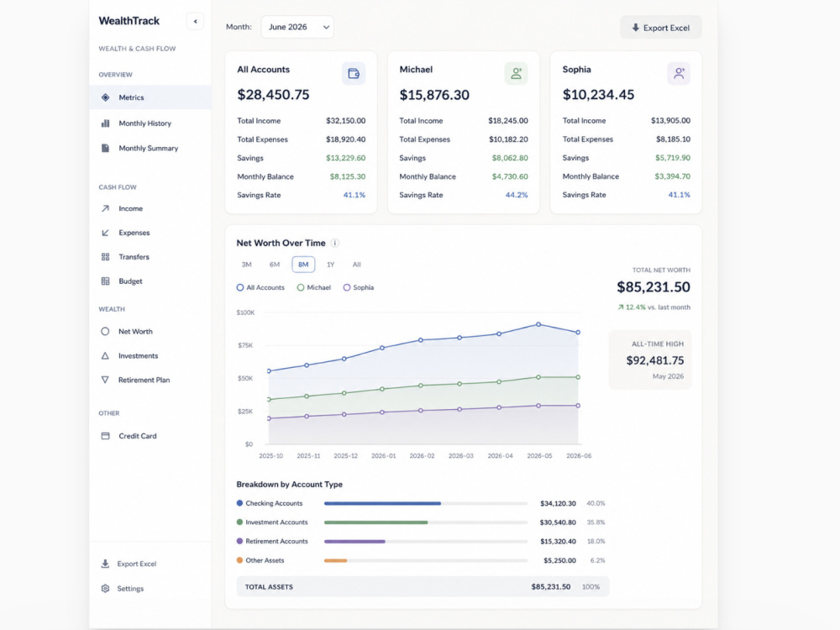Open the Month dropdown showing June 2026

(x=297, y=27)
